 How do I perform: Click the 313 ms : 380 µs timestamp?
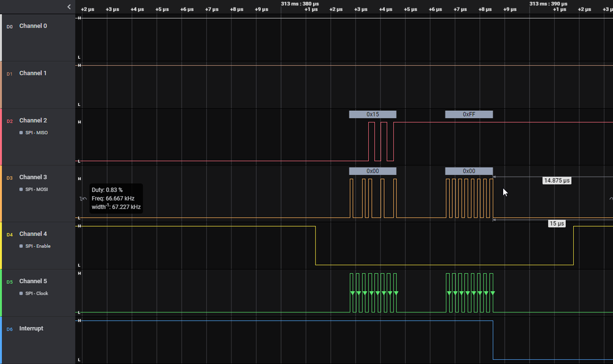tap(300, 4)
